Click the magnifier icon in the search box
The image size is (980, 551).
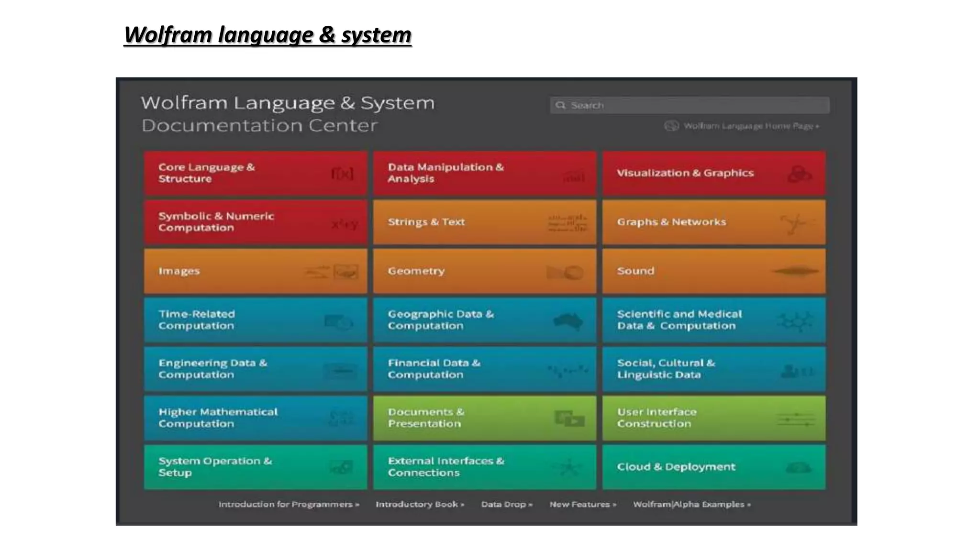[x=561, y=105]
